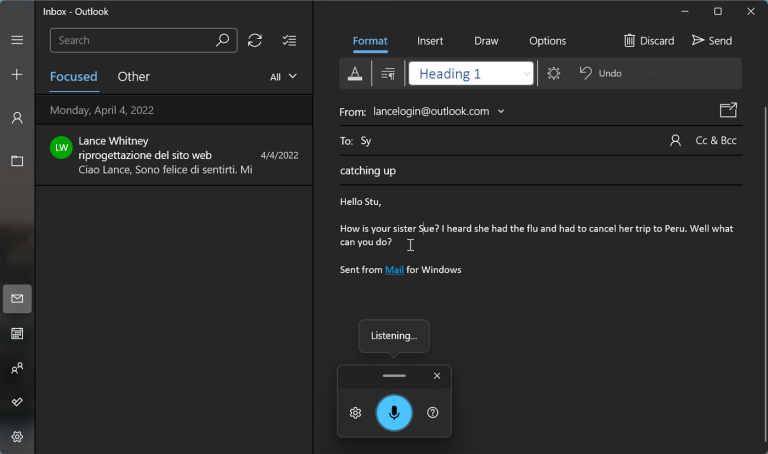Open the Draw tab
The height and width of the screenshot is (454, 768).
click(x=486, y=41)
